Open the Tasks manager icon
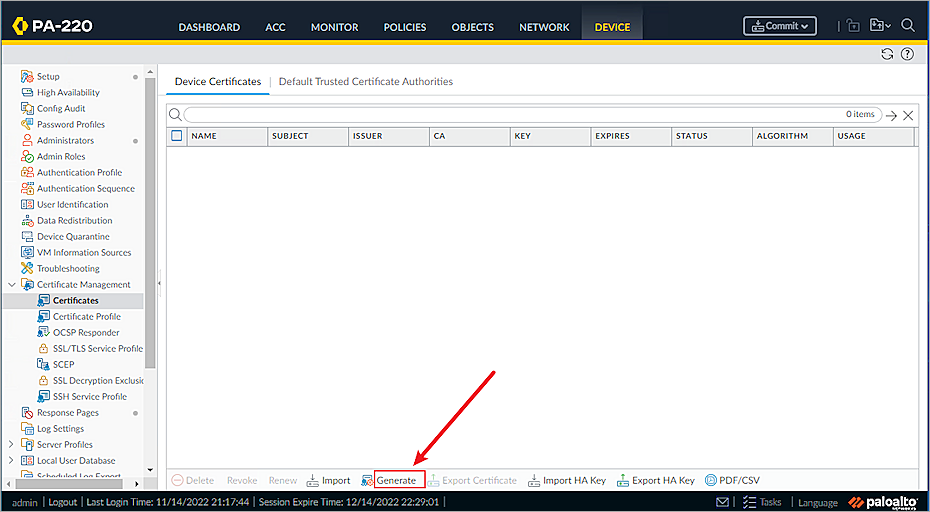This screenshot has height=512, width=930. pyautogui.click(x=746, y=502)
